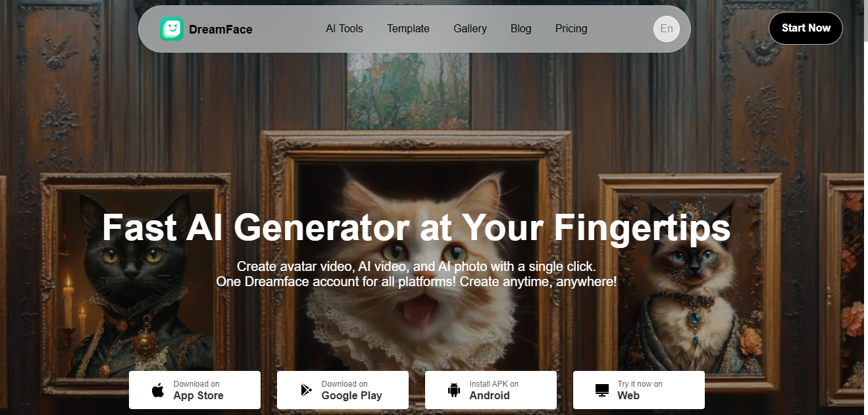Image resolution: width=868 pixels, height=415 pixels.
Task: Open the Pricing page
Action: [571, 29]
